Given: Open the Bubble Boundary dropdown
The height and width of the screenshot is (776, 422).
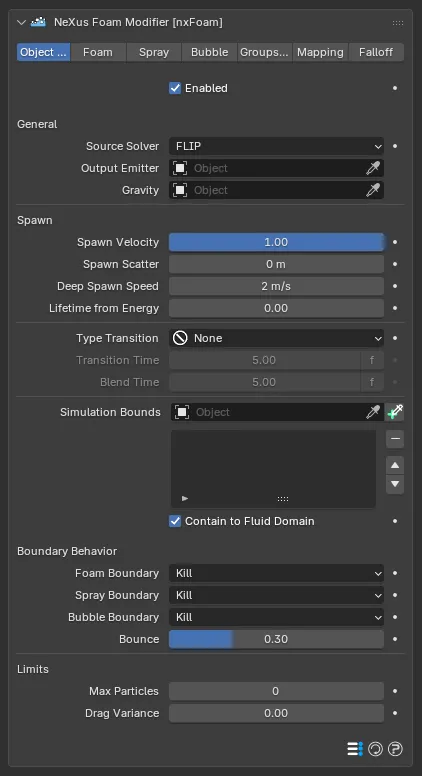Looking at the screenshot, I should tap(277, 617).
